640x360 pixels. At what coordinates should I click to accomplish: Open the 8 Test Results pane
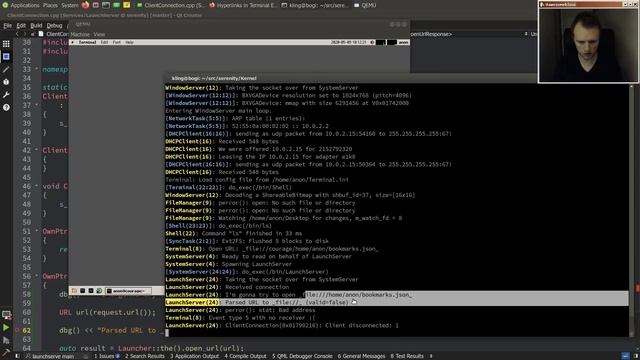407,356
